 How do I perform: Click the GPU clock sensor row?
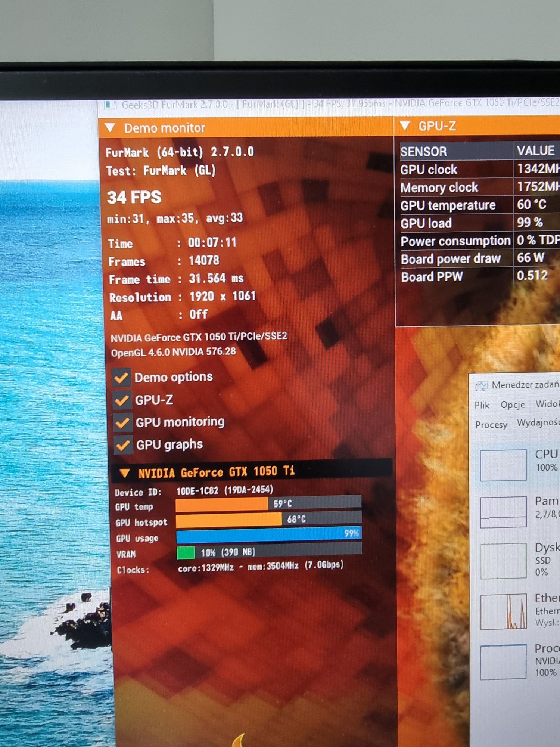[x=480, y=169]
